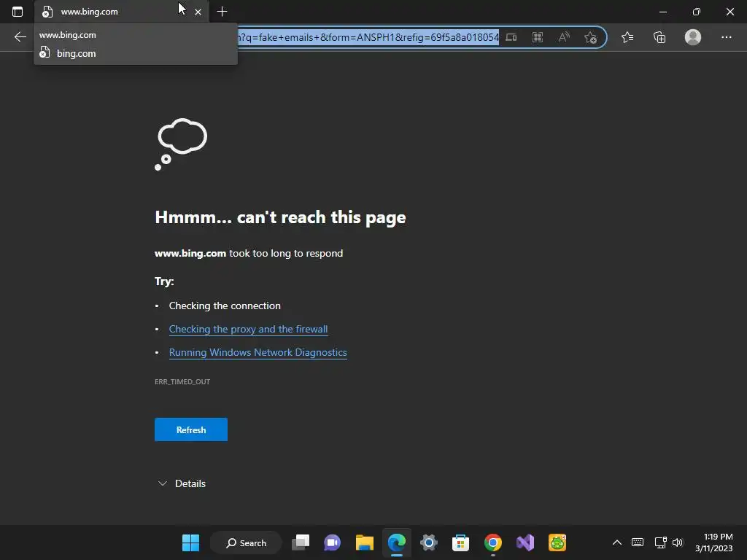
Task: Open the Favorites list icon
Action: (627, 37)
